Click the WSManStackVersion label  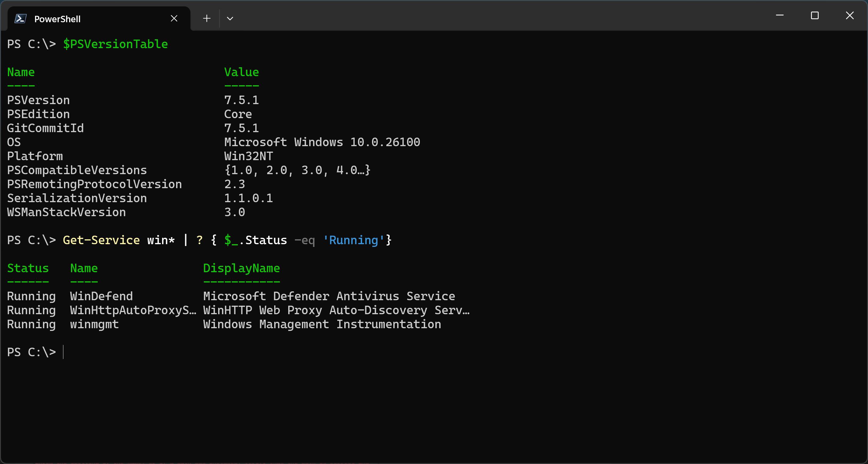(x=67, y=212)
